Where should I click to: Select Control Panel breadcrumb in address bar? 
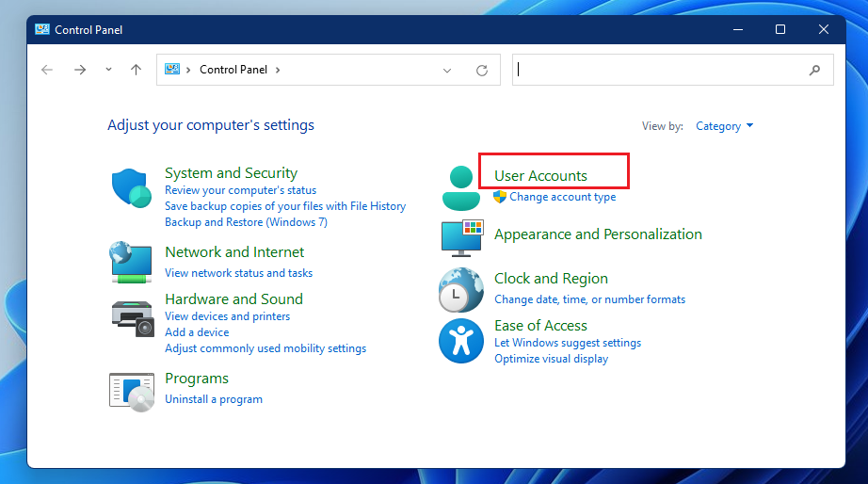tap(233, 70)
